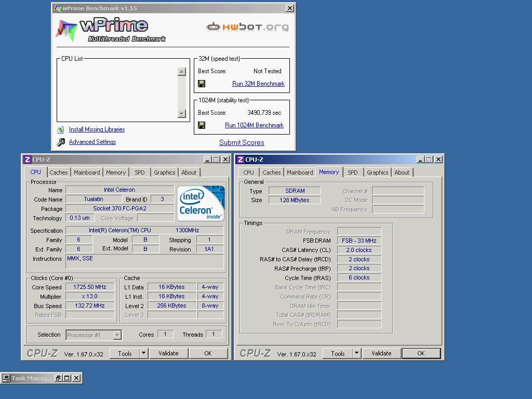Click the Core Speed 1725.50 MHz field
532x399 pixels.
tap(90, 287)
